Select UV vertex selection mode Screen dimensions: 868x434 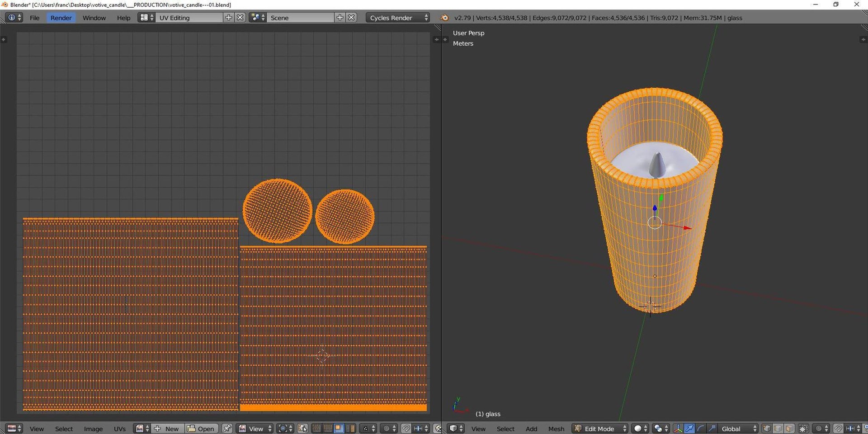point(317,429)
